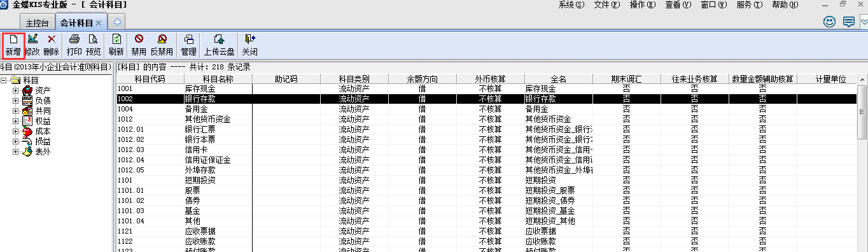Open 管理 (Manage) from the toolbar
The image size is (868, 252).
(188, 45)
